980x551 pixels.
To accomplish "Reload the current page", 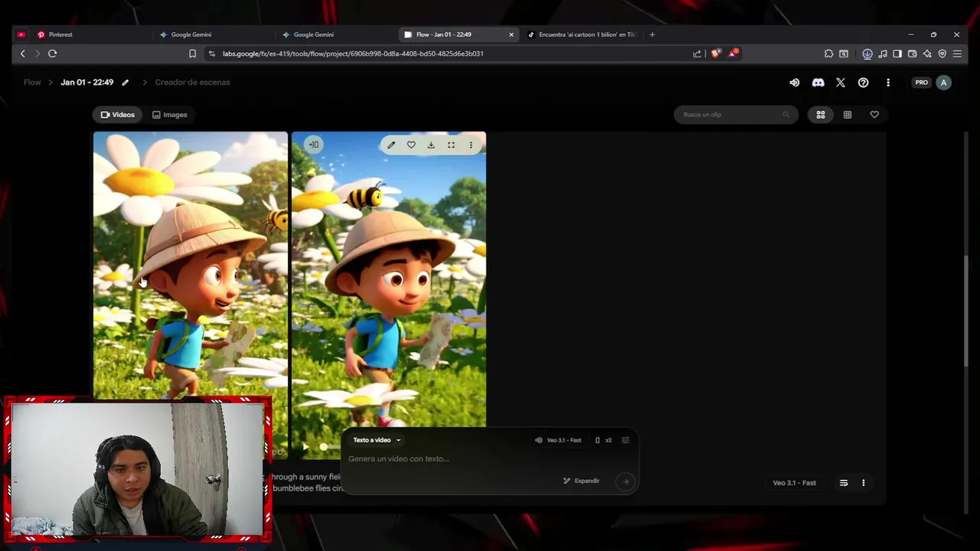I will [x=52, y=54].
